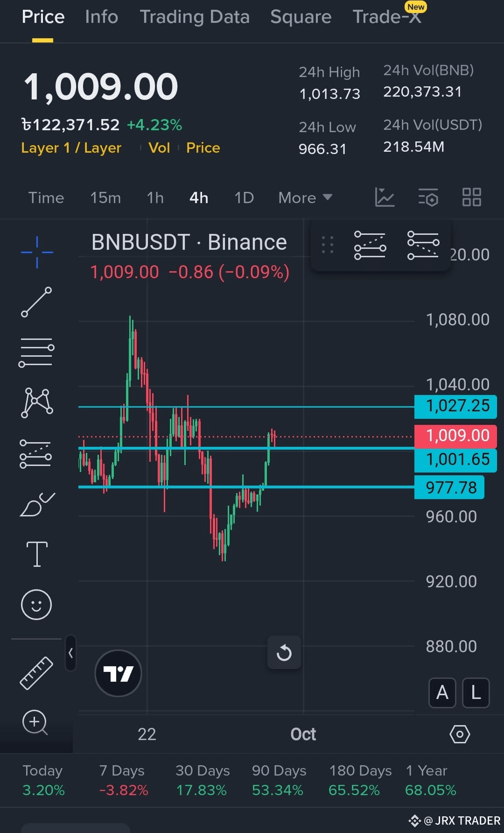Click the 30 Days 17.83% performance

[202, 780]
